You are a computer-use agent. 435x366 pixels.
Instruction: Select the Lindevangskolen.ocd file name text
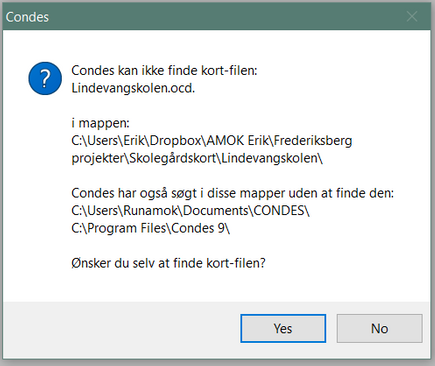(133, 88)
